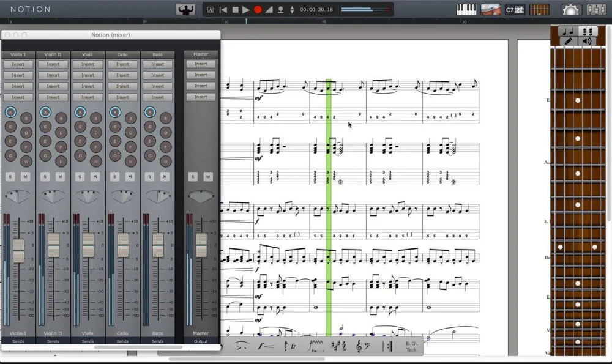Click the bar 20 marker on timeline ruler
This screenshot has width=612, height=364.
click(464, 22)
